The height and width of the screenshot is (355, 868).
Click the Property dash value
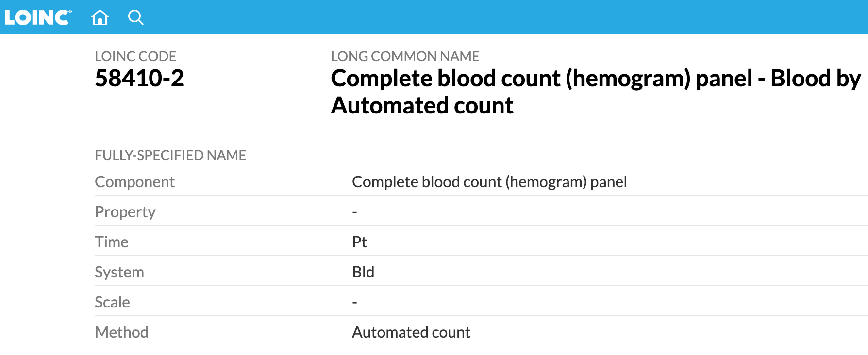pyautogui.click(x=354, y=212)
